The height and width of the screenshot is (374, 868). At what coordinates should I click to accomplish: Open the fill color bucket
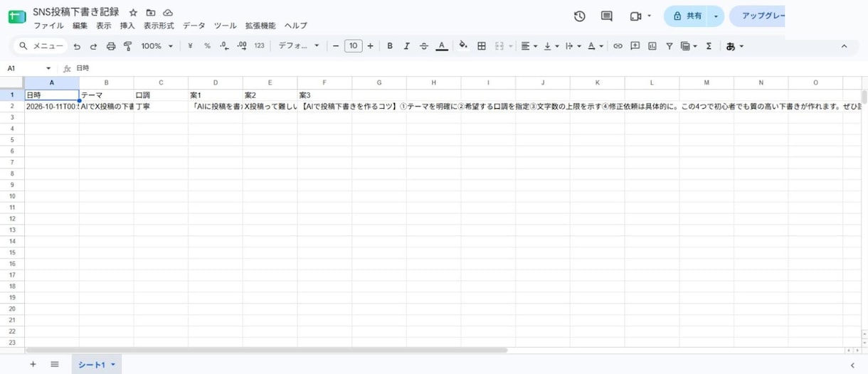[463, 46]
